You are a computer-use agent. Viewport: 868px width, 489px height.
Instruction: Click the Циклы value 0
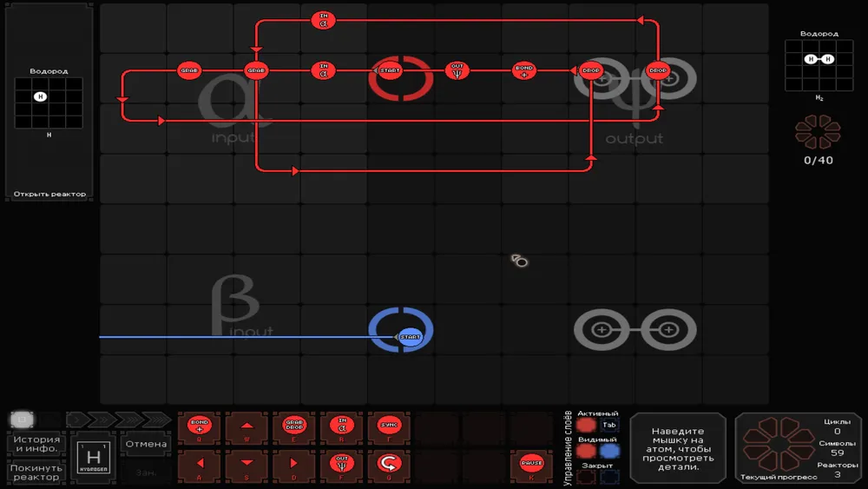837,431
